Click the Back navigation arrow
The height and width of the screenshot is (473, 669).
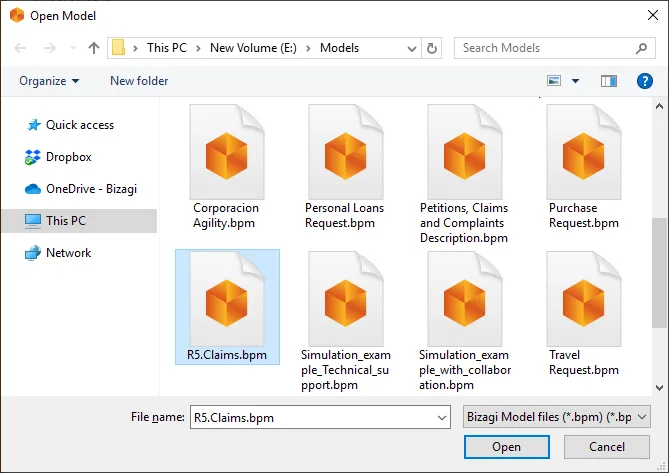coord(20,48)
